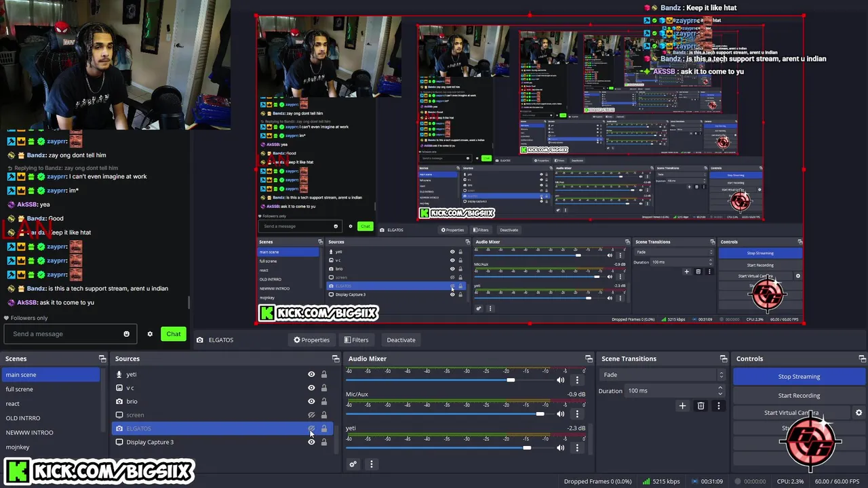Screen dimensions: 868x488
Task: Lock the brio source
Action: [323, 401]
